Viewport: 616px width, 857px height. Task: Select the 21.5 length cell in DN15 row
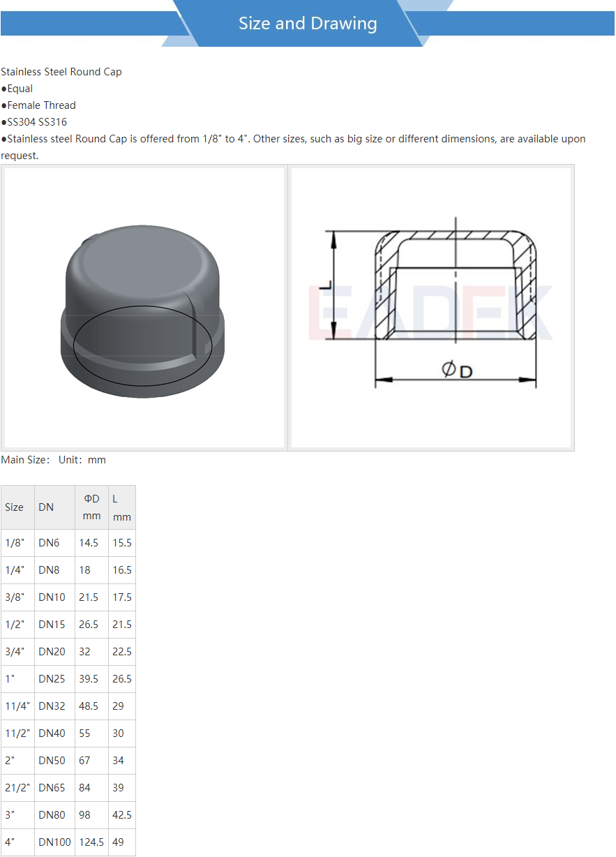[122, 625]
